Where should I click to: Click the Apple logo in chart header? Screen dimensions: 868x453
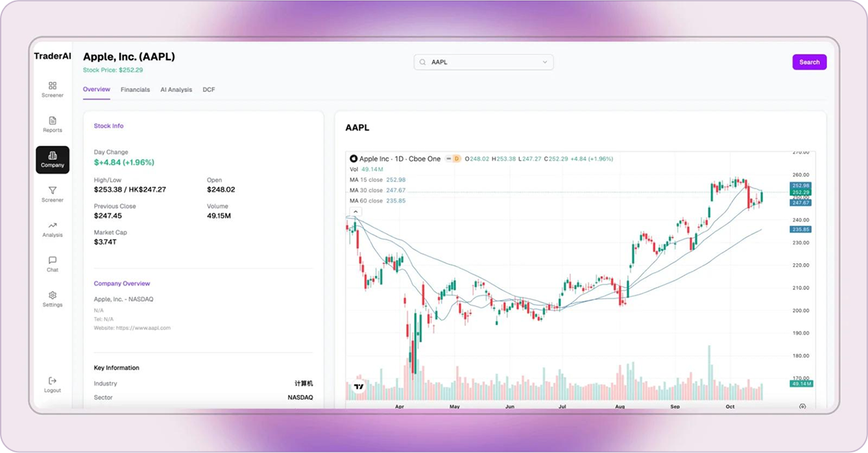click(x=354, y=159)
